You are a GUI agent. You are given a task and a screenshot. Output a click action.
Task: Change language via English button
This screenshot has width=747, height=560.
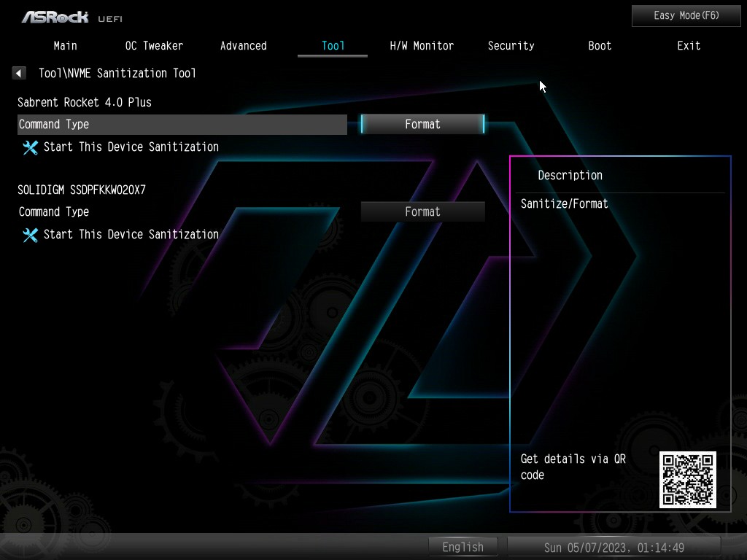(462, 547)
